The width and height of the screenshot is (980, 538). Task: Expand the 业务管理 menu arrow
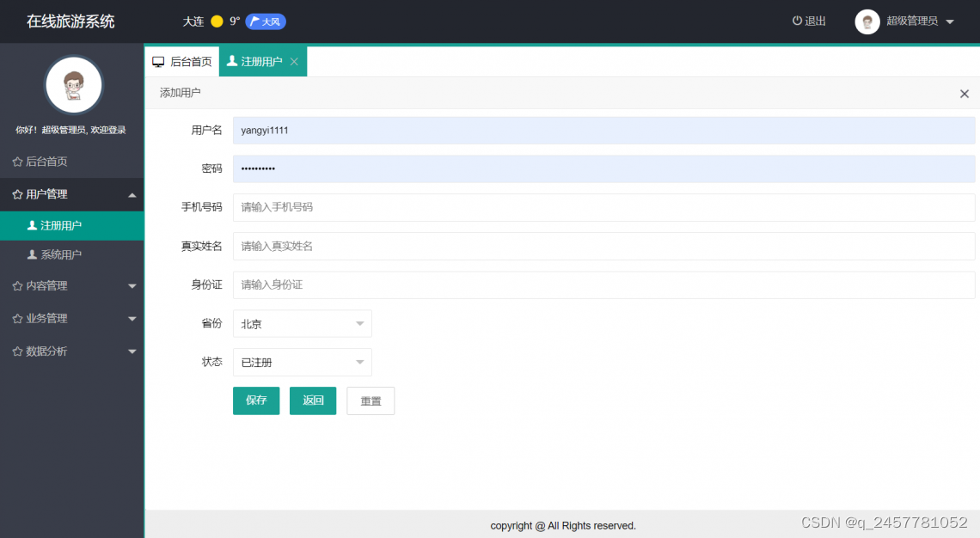tap(132, 319)
